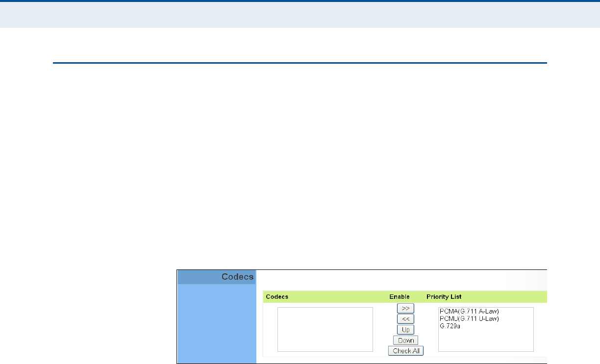
Task: Select PCMU(G.711 U-Law) in Priority List
Action: pyautogui.click(x=469, y=319)
